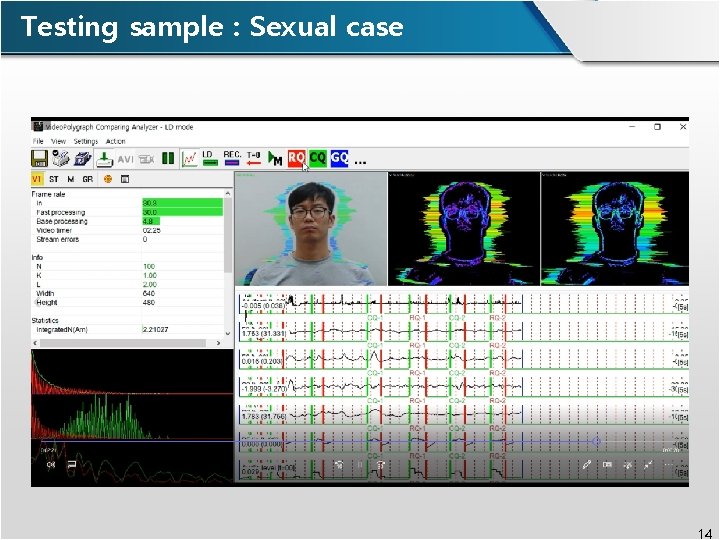The height and width of the screenshot is (540, 720).
Task: Click the green download arrow icon
Action: point(104,159)
